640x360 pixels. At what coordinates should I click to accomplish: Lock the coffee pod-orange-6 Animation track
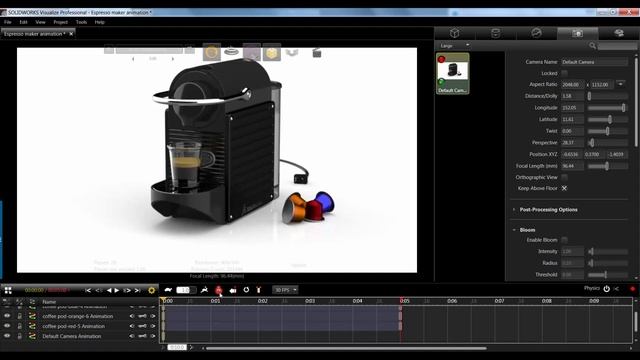pos(20,316)
